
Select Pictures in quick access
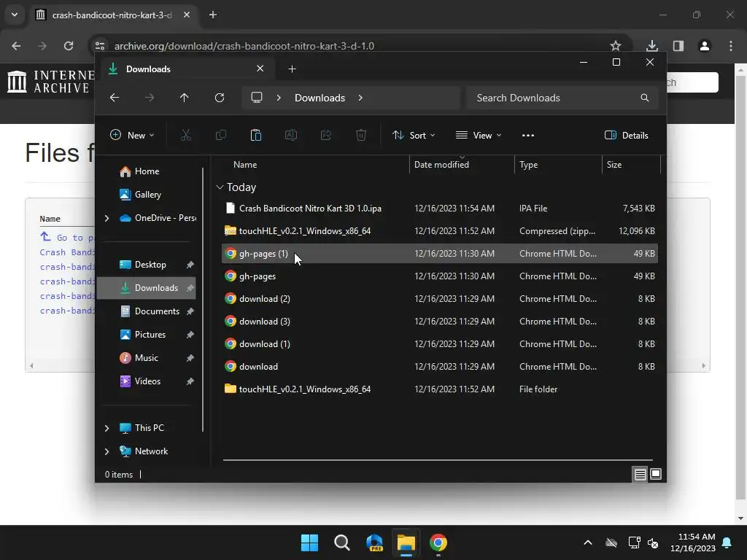pyautogui.click(x=150, y=335)
